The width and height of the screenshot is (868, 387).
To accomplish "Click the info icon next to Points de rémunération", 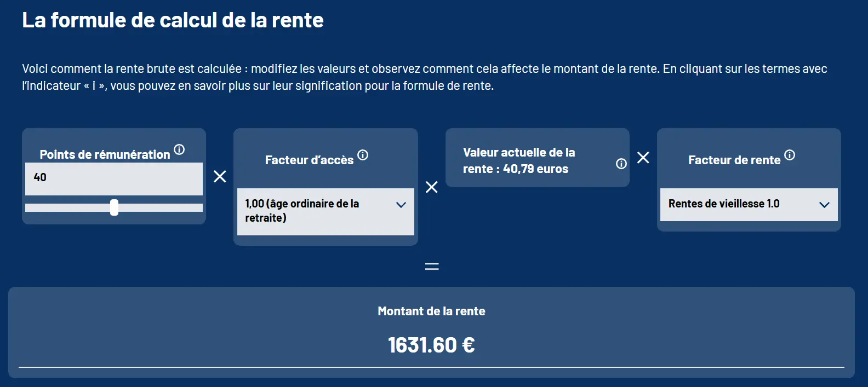I will (x=180, y=149).
